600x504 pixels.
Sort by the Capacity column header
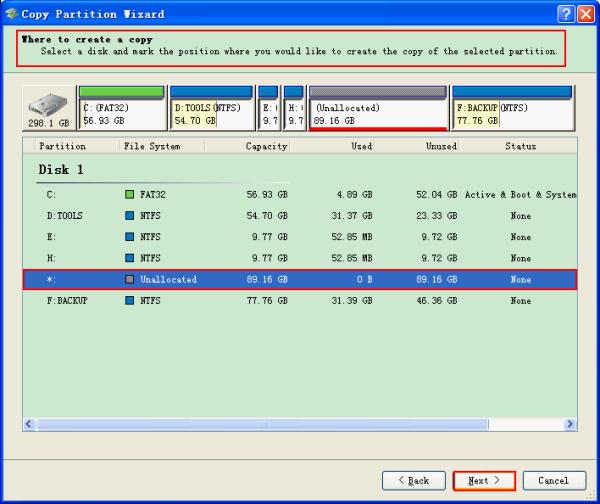250,146
